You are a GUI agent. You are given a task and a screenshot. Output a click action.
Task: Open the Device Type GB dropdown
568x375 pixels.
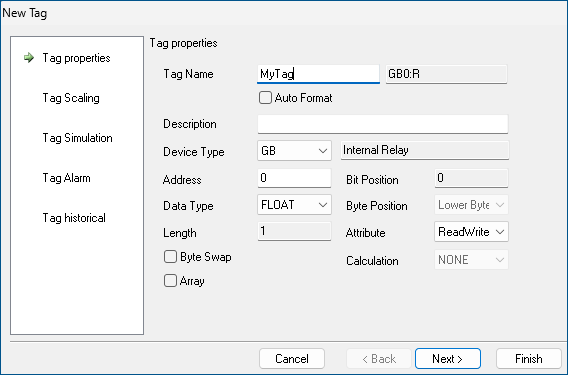[x=294, y=150]
